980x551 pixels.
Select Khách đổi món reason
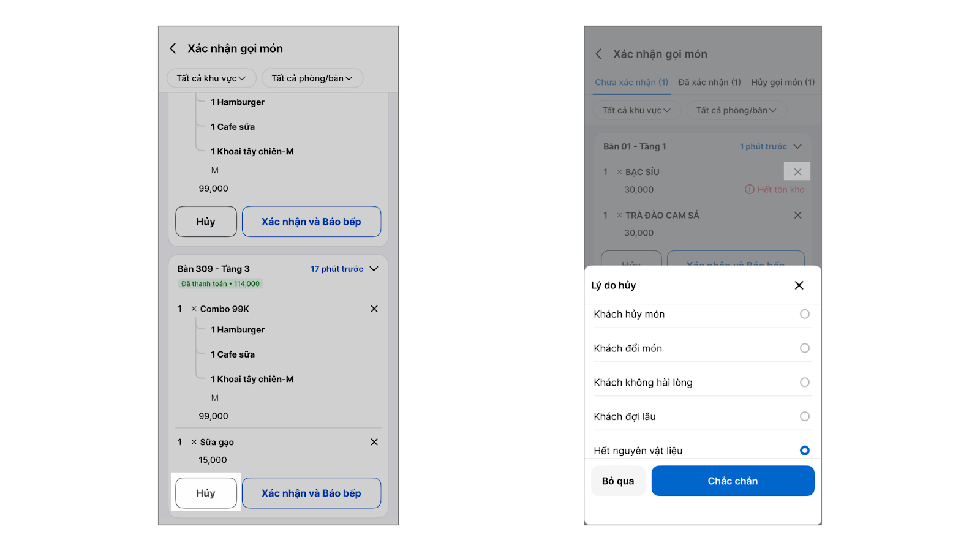[x=804, y=348]
